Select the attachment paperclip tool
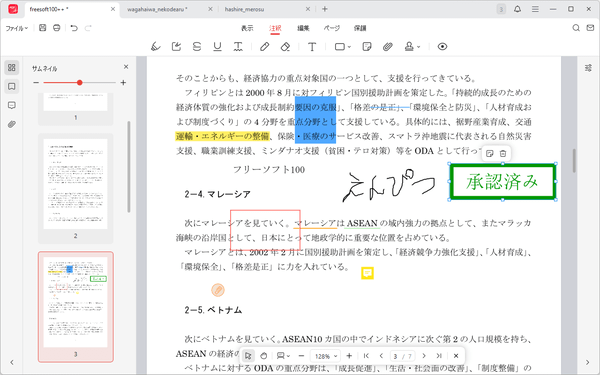 [388, 47]
